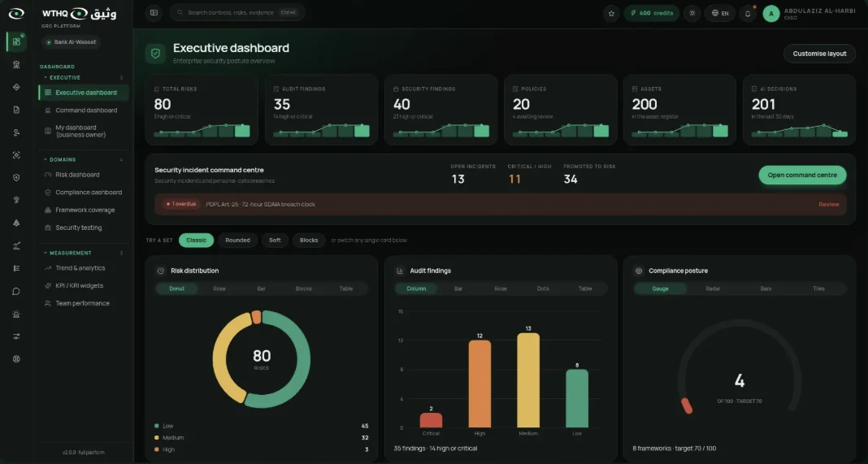Viewport: 868px width, 464px height.
Task: Open the shield icon in left rail
Action: coord(16,178)
